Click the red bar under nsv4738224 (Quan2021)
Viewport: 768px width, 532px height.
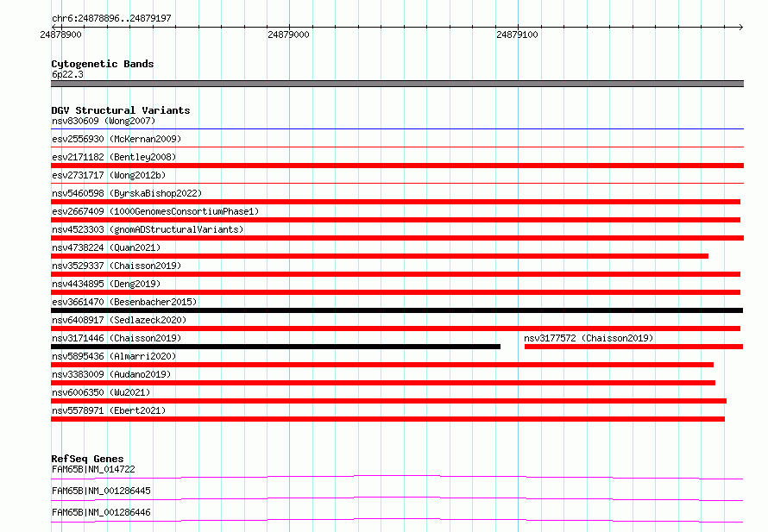380,256
